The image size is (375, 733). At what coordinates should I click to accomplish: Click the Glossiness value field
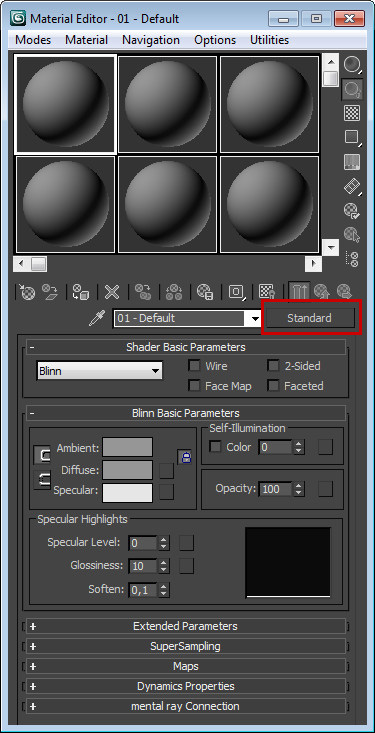[x=143, y=566]
